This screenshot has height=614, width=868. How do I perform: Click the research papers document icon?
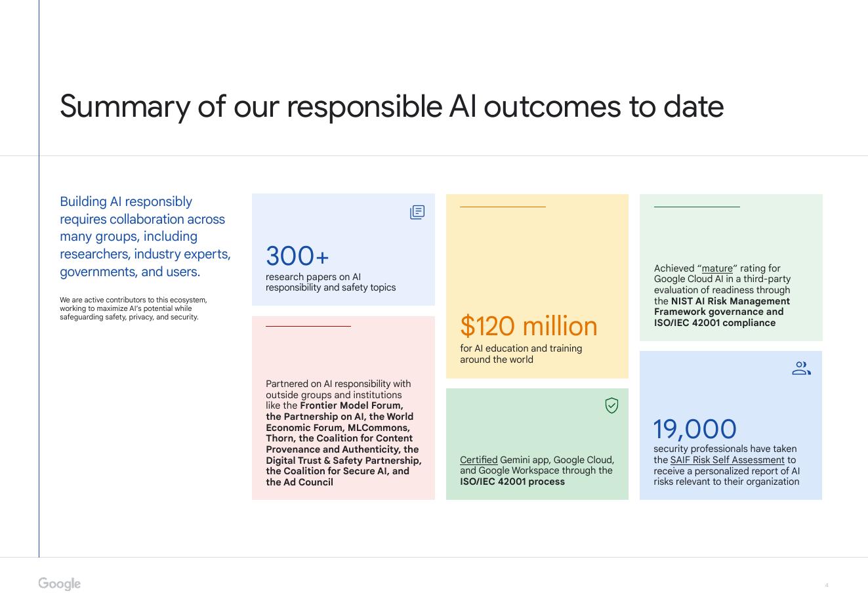[x=417, y=212]
